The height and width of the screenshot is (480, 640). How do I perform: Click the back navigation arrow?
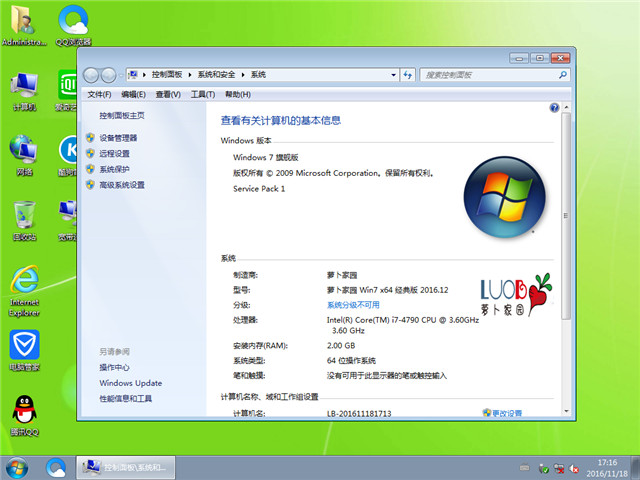(x=91, y=75)
